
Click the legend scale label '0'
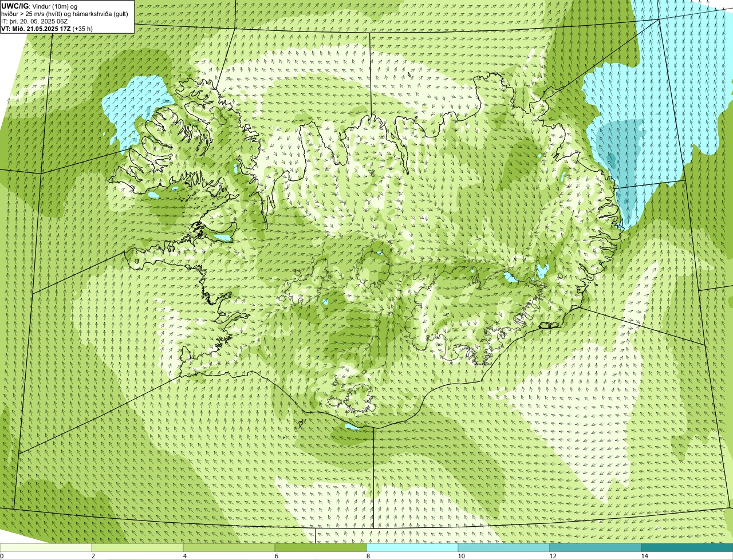pos(2,556)
